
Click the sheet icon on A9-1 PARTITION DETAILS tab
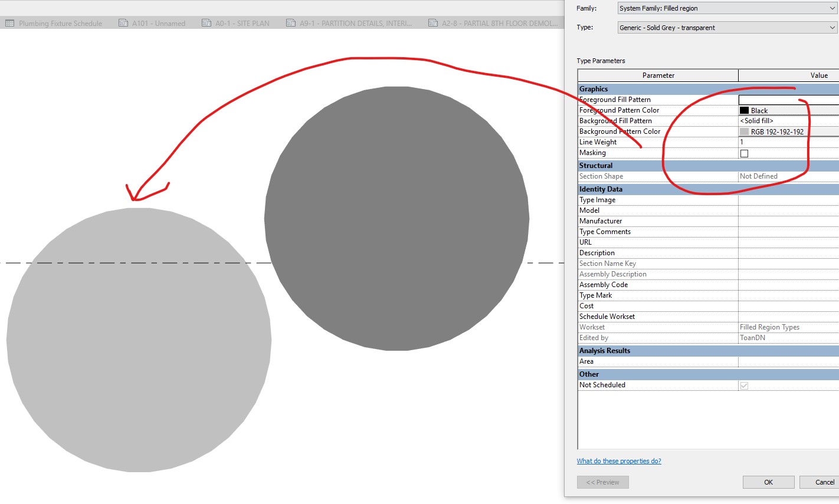pos(290,23)
